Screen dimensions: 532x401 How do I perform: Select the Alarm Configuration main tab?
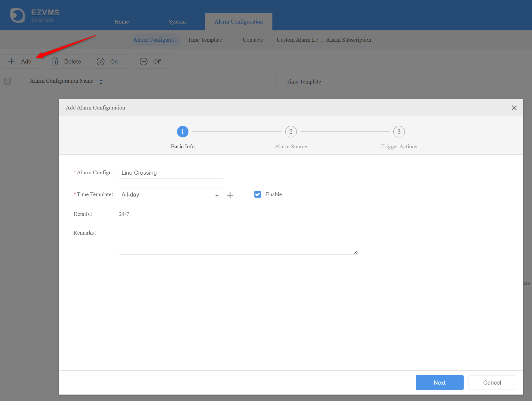(239, 22)
